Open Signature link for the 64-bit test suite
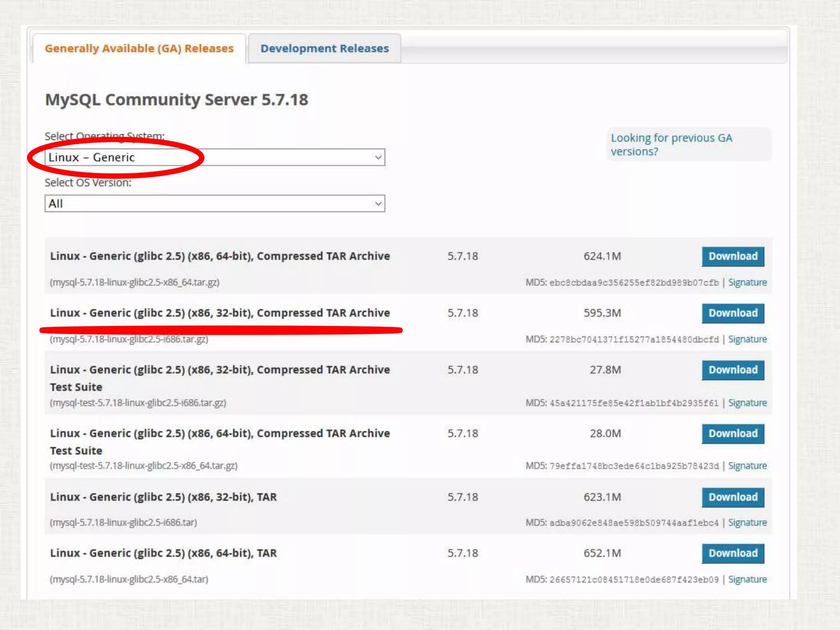Screen dimensions: 840x630 point(747,466)
